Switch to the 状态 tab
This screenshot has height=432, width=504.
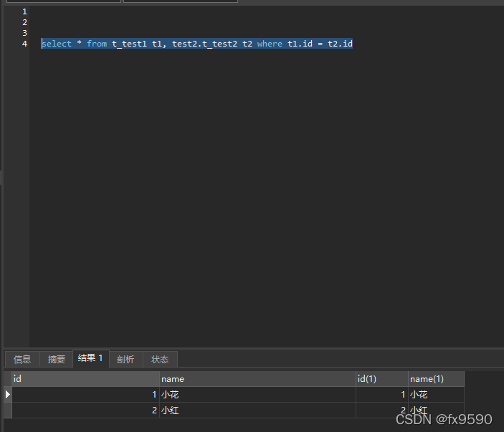tap(160, 359)
